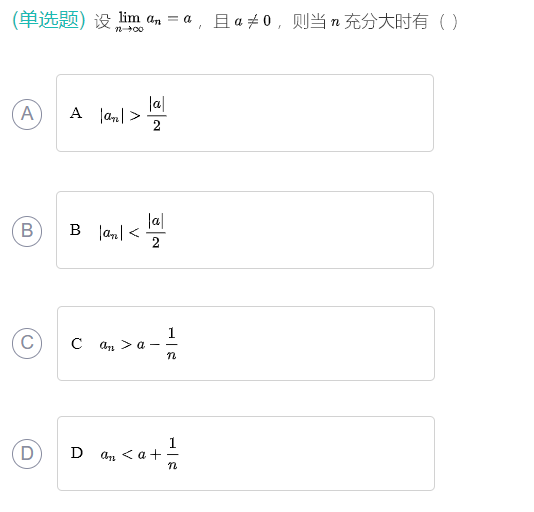Click the a ≠ 0 condition in the question
534x512 pixels.
[x=253, y=21]
